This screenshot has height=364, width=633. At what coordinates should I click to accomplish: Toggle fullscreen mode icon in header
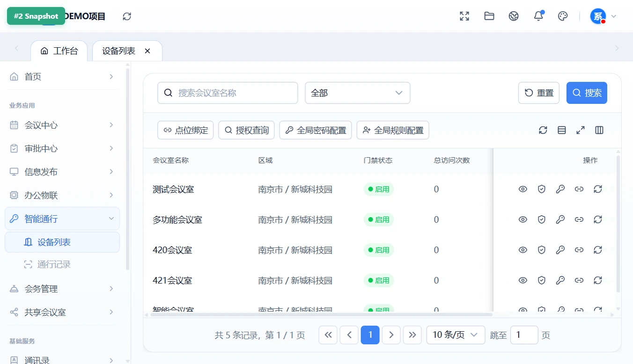coord(464,16)
